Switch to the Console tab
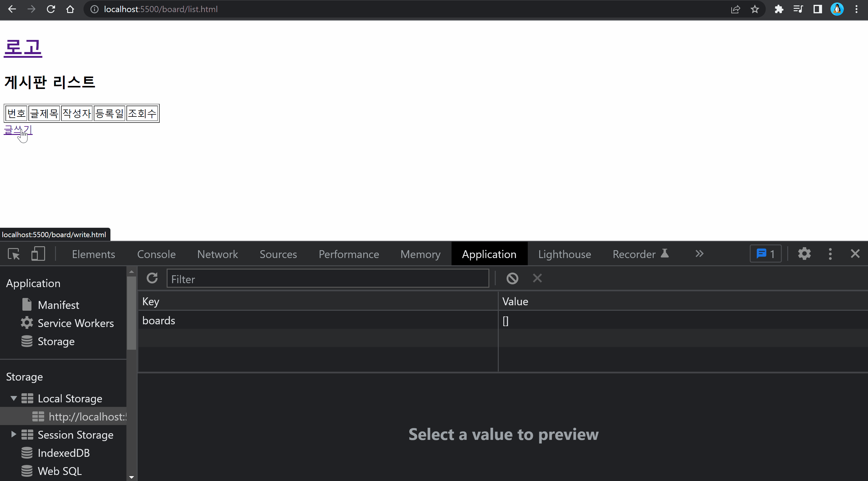 coord(156,254)
